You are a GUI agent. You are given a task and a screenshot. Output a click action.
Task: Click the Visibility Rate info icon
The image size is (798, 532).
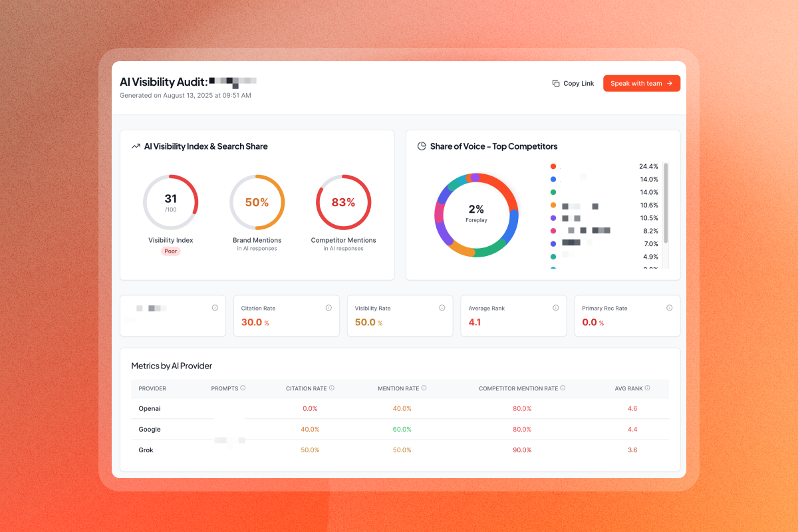pyautogui.click(x=442, y=308)
